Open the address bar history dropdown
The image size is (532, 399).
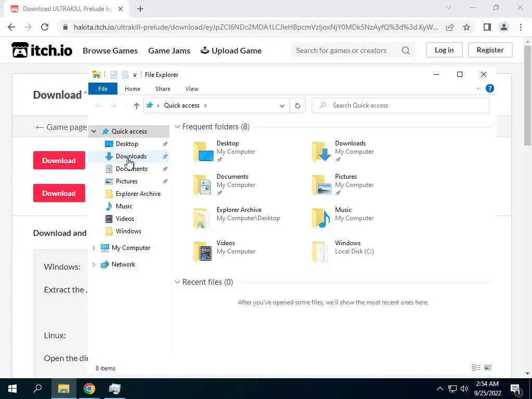click(282, 105)
